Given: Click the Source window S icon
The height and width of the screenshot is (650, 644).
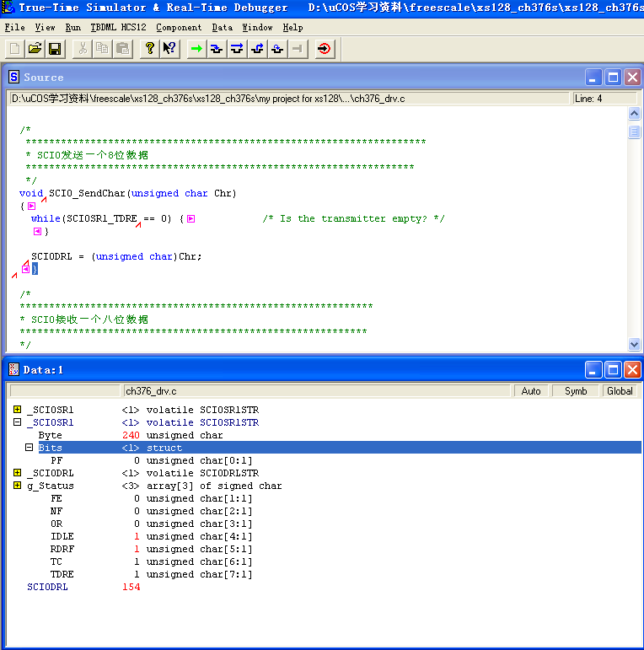Looking at the screenshot, I should tap(14, 77).
